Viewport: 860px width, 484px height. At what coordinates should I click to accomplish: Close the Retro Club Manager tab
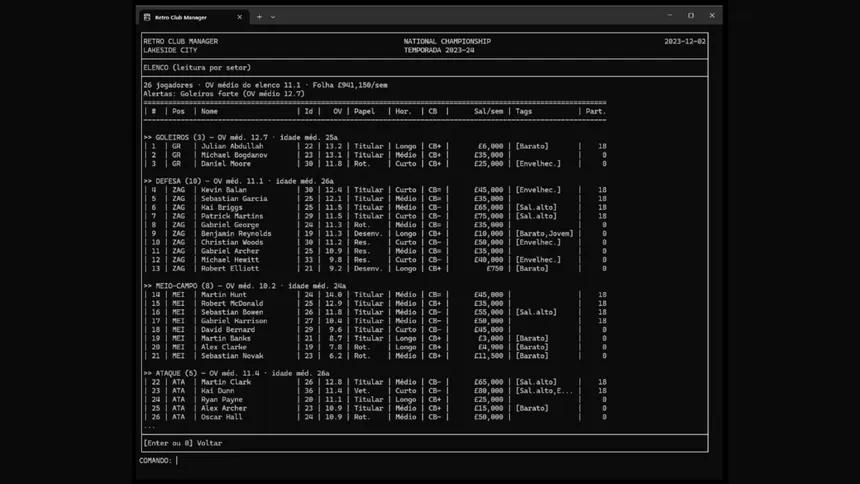coord(240,17)
